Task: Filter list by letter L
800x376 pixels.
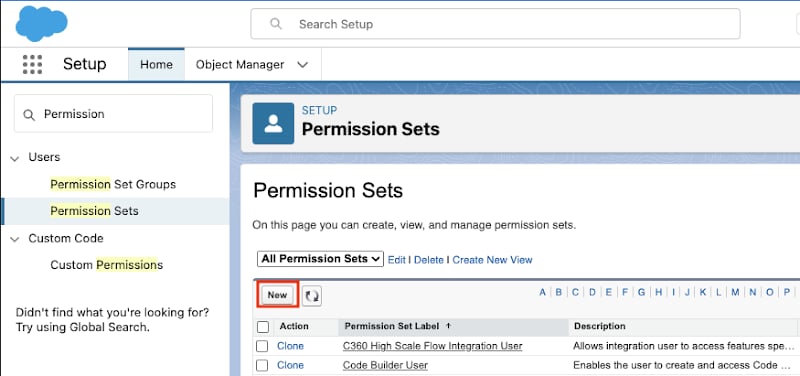Action: 718,292
